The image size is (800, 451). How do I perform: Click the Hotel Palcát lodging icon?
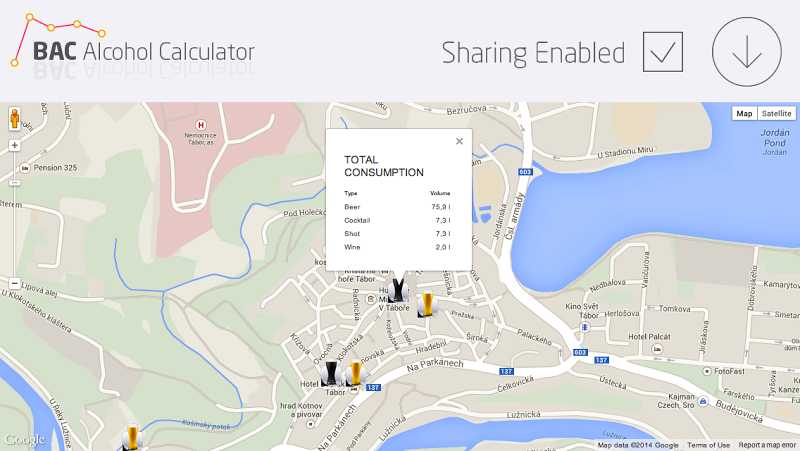(657, 349)
